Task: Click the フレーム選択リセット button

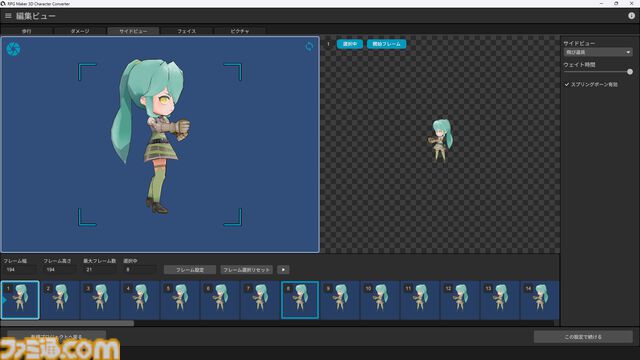Action: coord(247,270)
